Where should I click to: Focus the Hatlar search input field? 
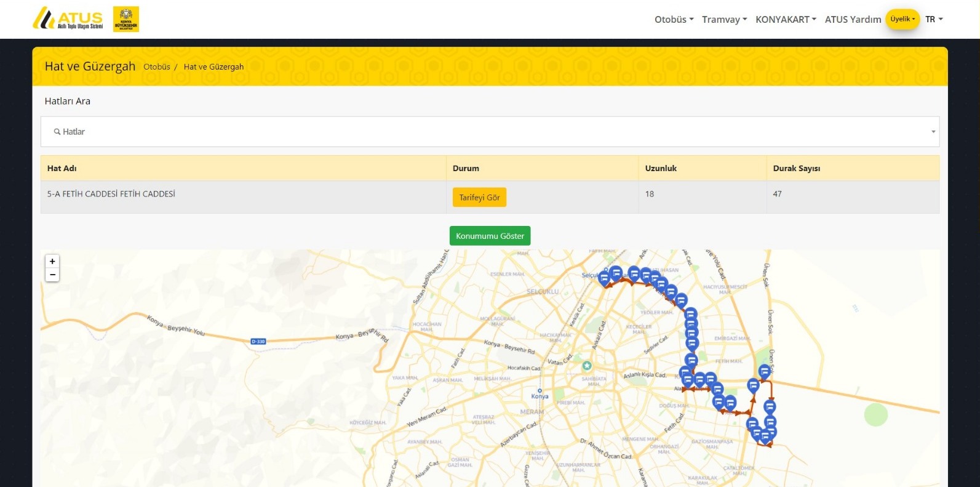pyautogui.click(x=490, y=132)
